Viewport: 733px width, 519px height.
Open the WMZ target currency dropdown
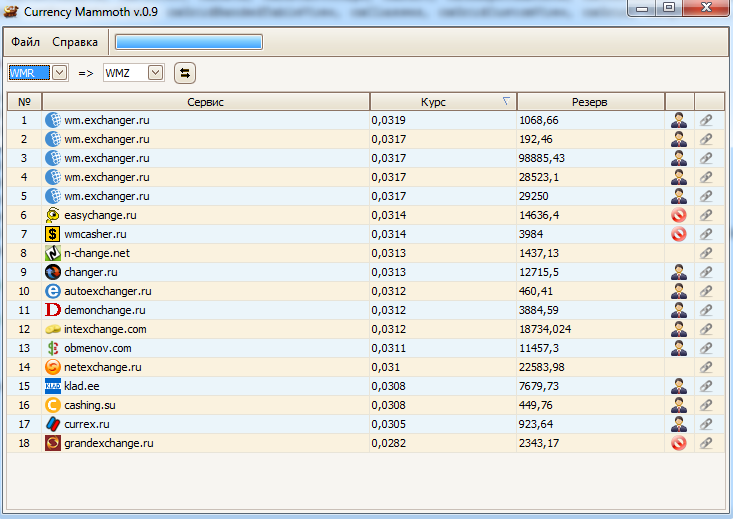coord(155,72)
